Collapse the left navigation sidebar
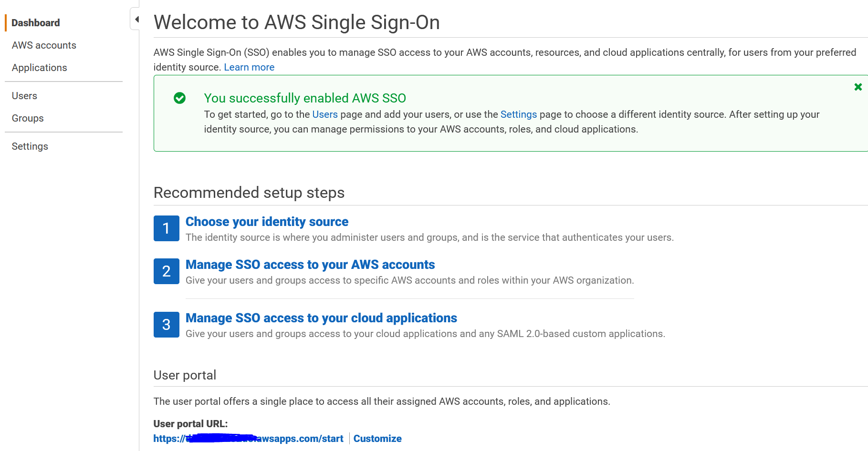The height and width of the screenshot is (451, 868). coord(136,19)
